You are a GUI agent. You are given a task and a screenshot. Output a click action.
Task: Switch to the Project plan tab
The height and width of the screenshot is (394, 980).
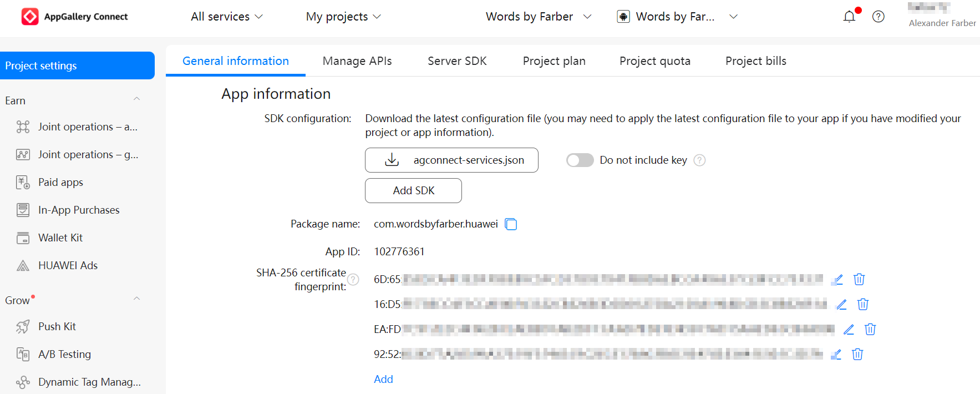(554, 61)
